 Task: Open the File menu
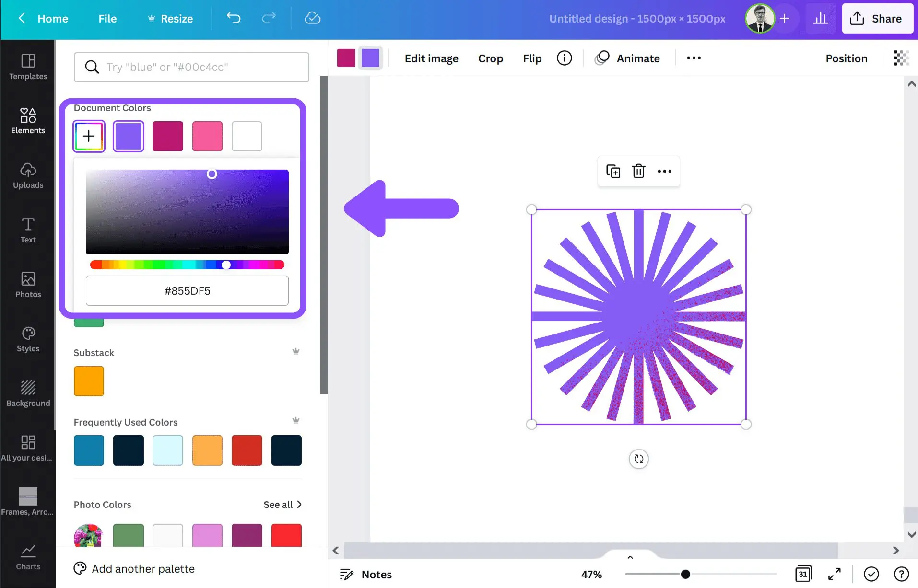pos(107,18)
